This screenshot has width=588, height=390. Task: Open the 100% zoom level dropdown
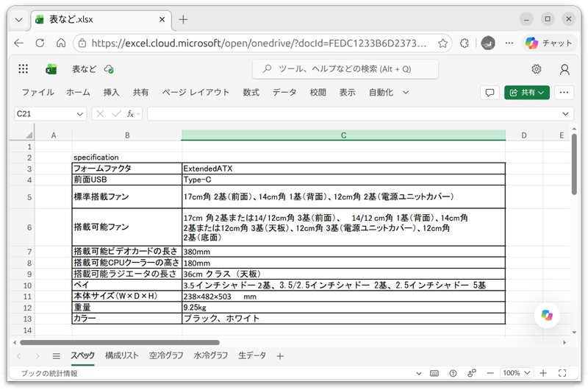517,373
